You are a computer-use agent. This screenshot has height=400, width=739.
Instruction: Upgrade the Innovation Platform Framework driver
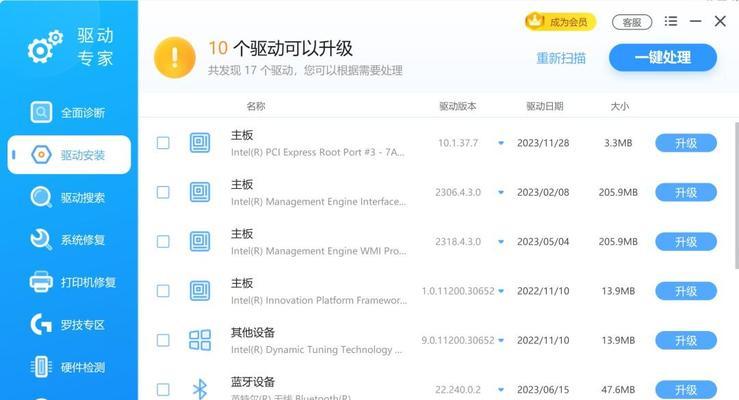686,291
